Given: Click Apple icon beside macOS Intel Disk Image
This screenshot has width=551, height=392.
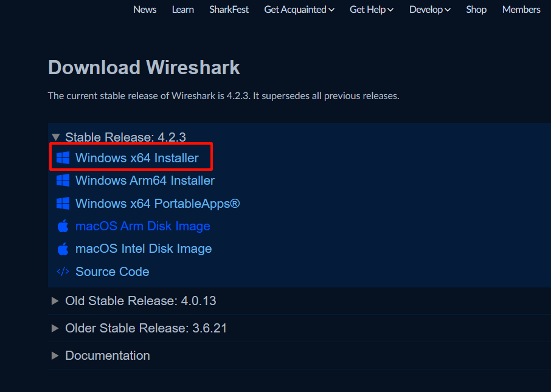Looking at the screenshot, I should click(63, 249).
